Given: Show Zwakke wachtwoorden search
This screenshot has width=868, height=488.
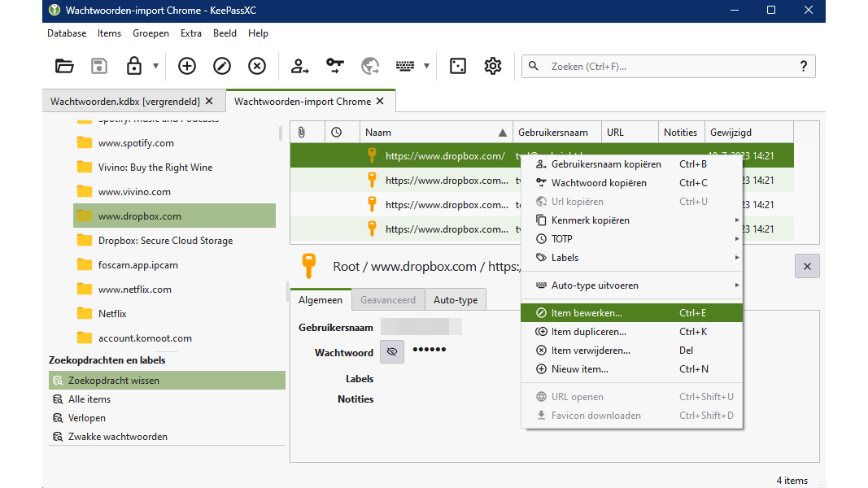Looking at the screenshot, I should click(117, 437).
